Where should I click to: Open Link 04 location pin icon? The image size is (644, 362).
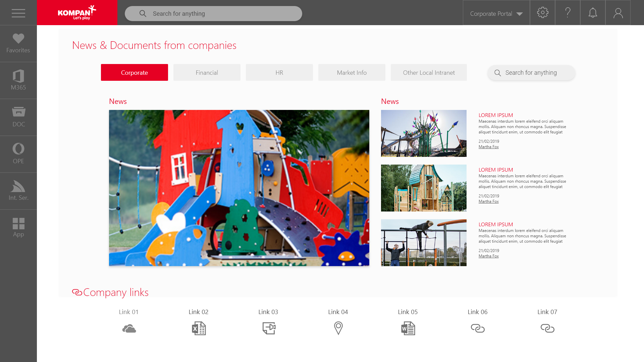click(338, 328)
